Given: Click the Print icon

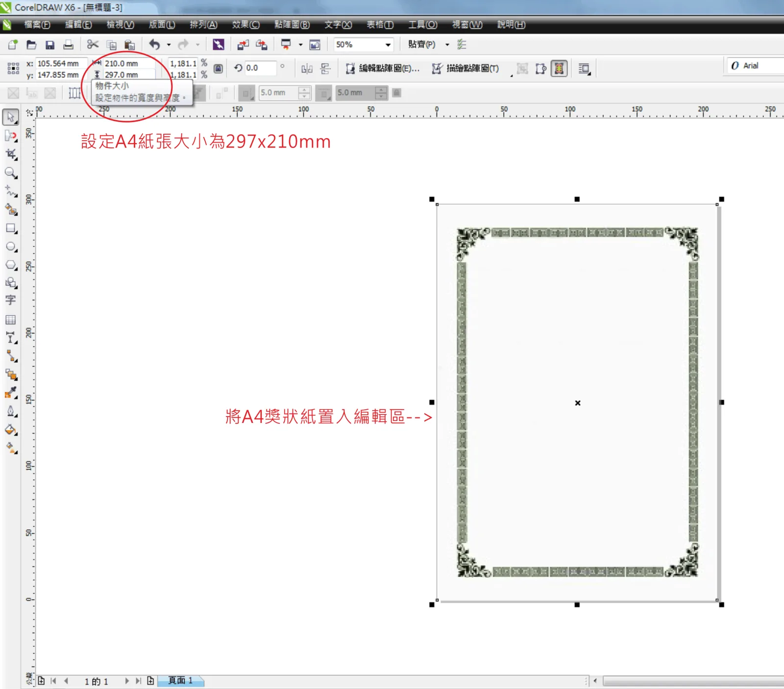Looking at the screenshot, I should click(68, 45).
